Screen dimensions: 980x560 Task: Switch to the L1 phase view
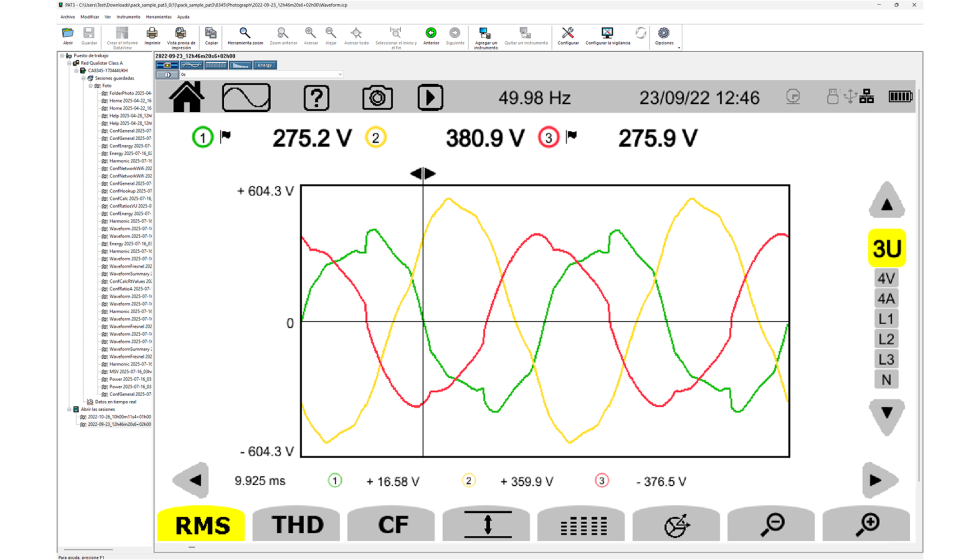click(886, 319)
